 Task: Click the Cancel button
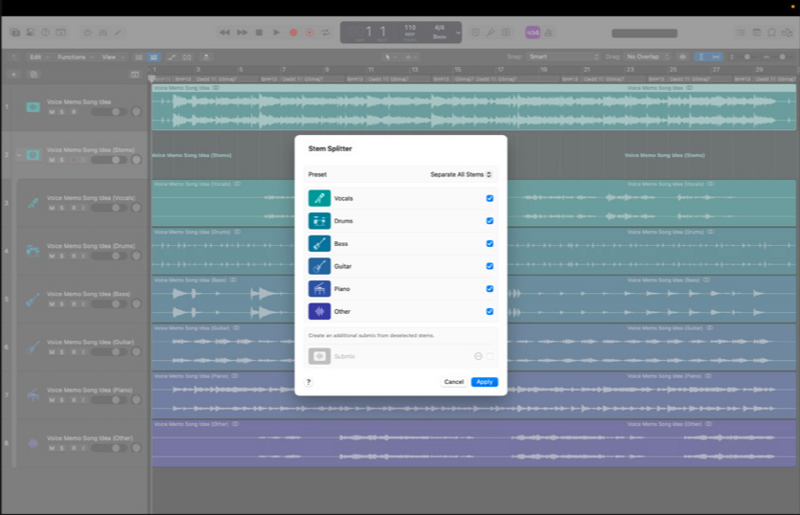454,382
